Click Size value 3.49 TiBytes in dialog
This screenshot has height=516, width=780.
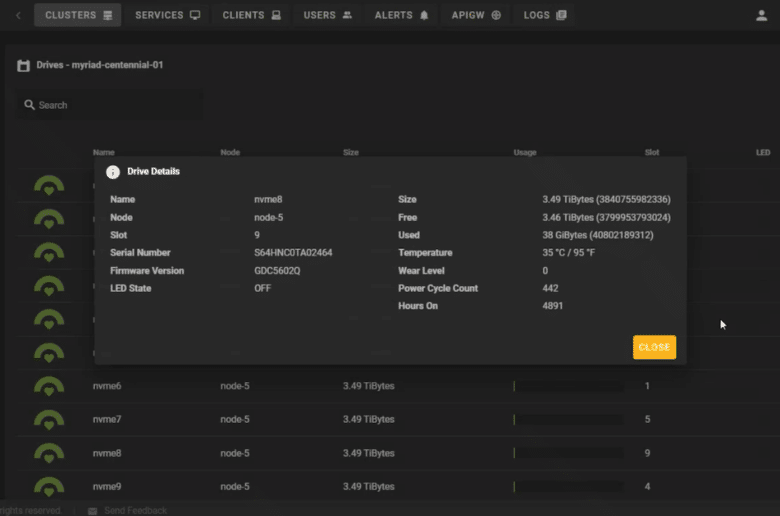(x=606, y=200)
